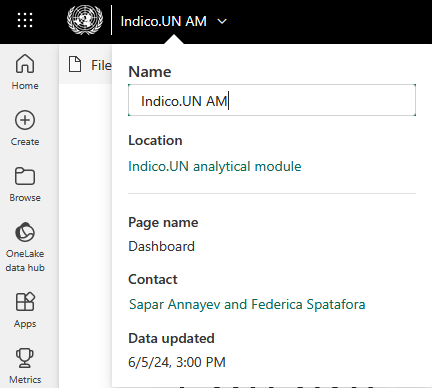Open the Apps icon in sidebar

click(x=25, y=301)
